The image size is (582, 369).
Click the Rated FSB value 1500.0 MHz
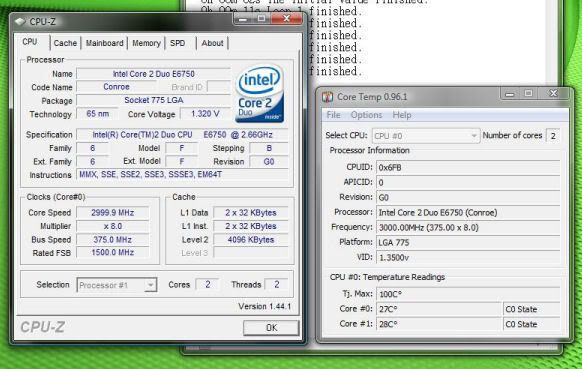point(112,252)
